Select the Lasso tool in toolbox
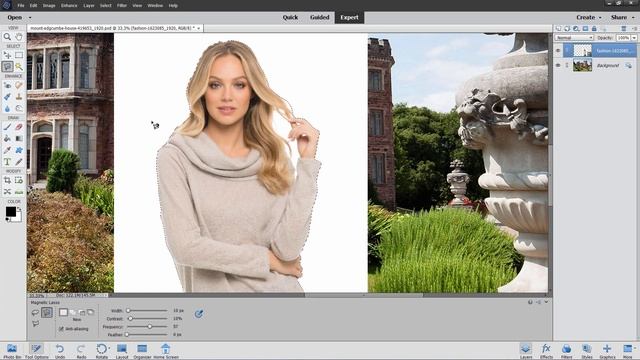Image resolution: width=640 pixels, height=360 pixels. coord(7,66)
